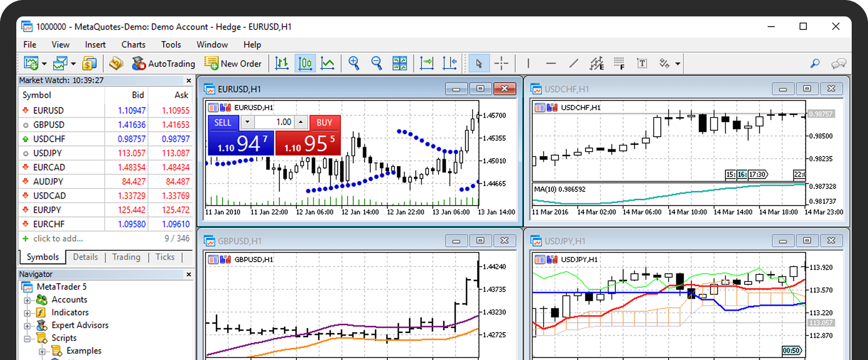Select the Crosshair tool

pos(502,63)
